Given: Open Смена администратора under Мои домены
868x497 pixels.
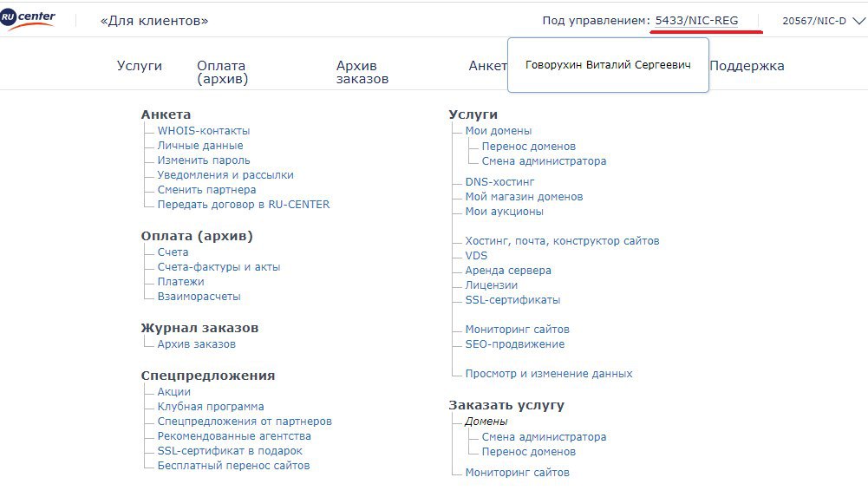Looking at the screenshot, I should coord(544,161).
